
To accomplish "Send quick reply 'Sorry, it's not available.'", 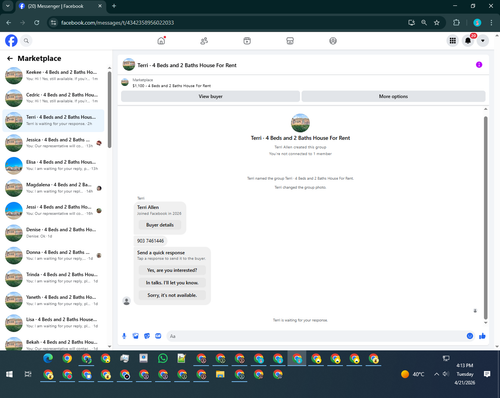I will point(172,295).
